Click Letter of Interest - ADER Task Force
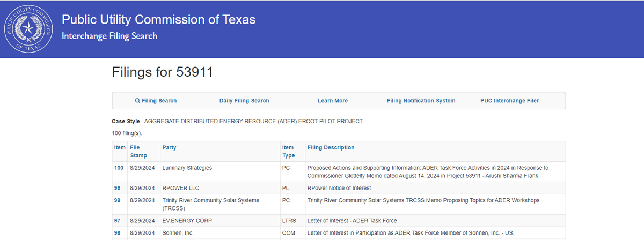 pos(352,221)
